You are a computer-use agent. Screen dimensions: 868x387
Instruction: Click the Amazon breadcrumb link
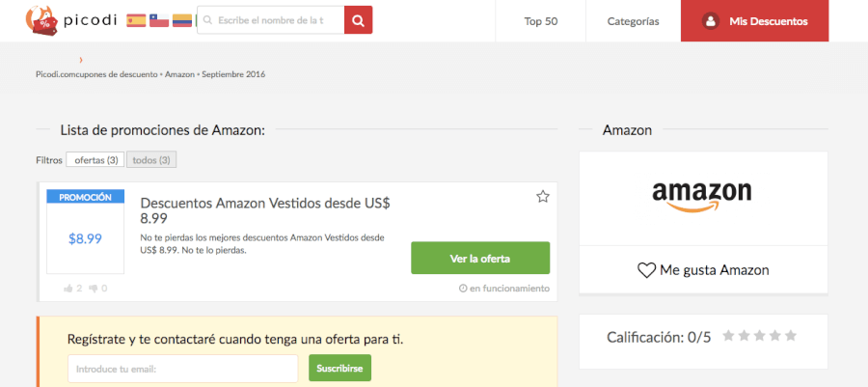[179, 74]
